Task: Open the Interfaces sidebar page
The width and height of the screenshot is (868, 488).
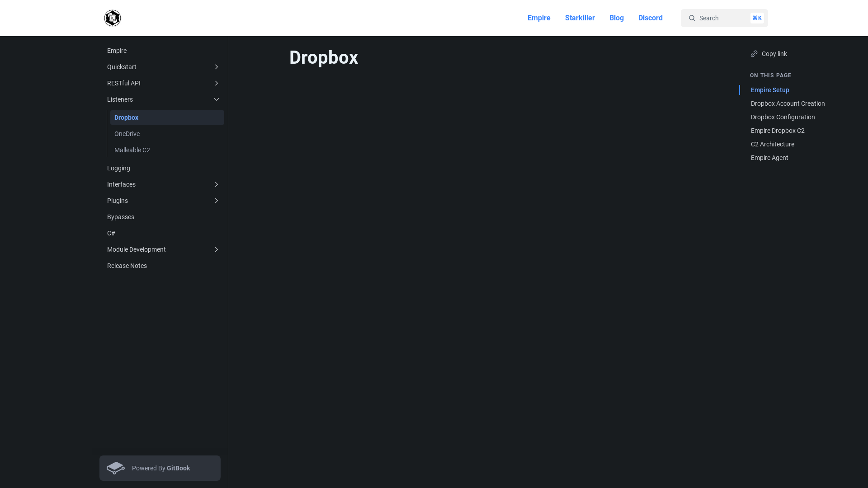Action: pyautogui.click(x=164, y=184)
